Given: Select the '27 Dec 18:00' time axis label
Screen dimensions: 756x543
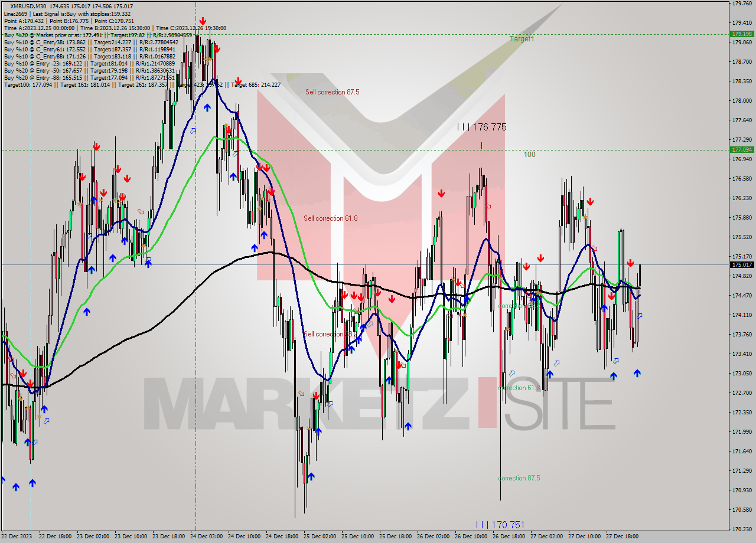Looking at the screenshot, I should 622,537.
